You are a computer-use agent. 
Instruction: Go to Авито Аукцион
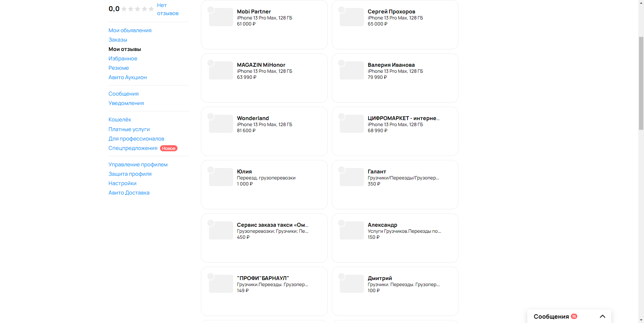click(x=127, y=77)
